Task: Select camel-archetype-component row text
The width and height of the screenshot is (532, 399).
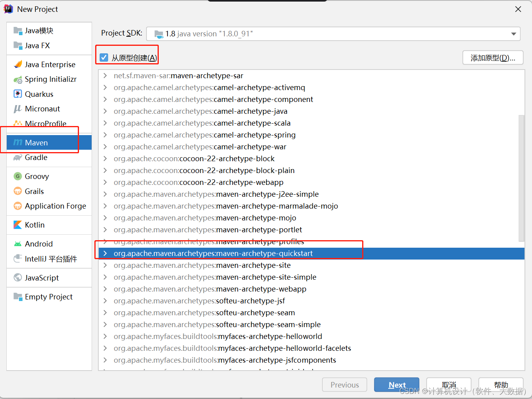Action: (x=213, y=99)
